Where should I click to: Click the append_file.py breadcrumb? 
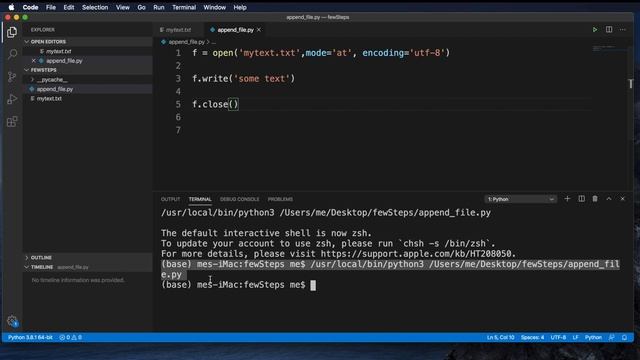coord(187,42)
